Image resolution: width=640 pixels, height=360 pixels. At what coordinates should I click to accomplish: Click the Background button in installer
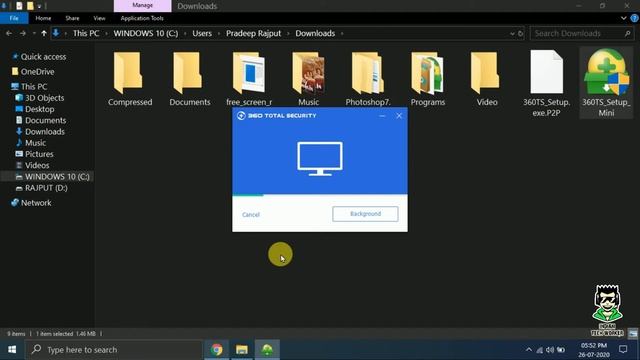click(x=365, y=214)
